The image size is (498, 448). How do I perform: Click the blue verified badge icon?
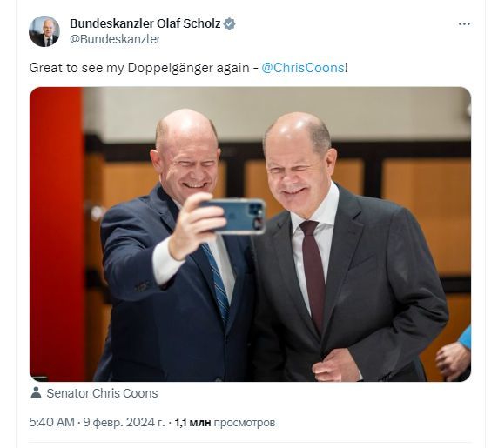[229, 23]
